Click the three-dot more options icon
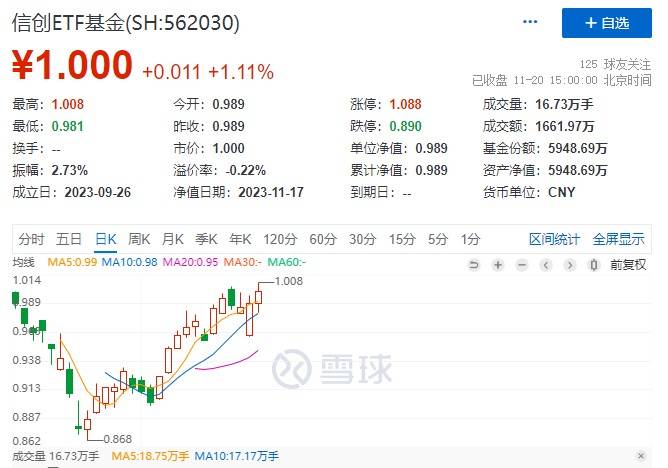This screenshot has height=468, width=668. [x=530, y=22]
